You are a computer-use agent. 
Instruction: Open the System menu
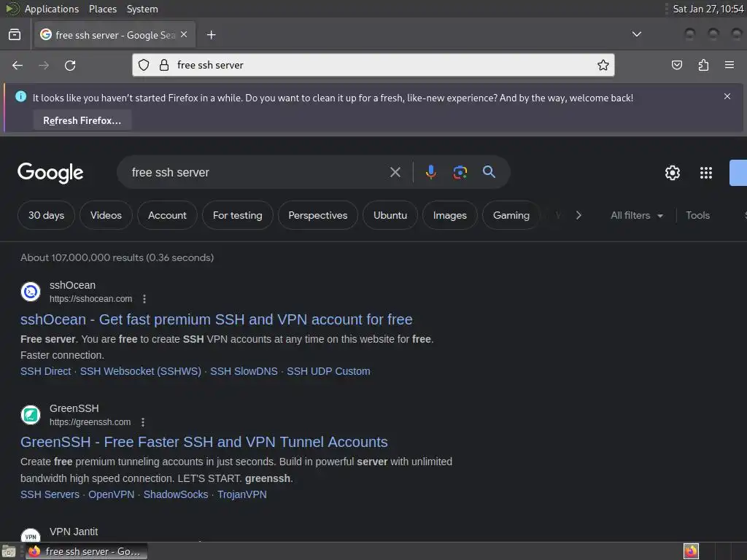tap(142, 9)
